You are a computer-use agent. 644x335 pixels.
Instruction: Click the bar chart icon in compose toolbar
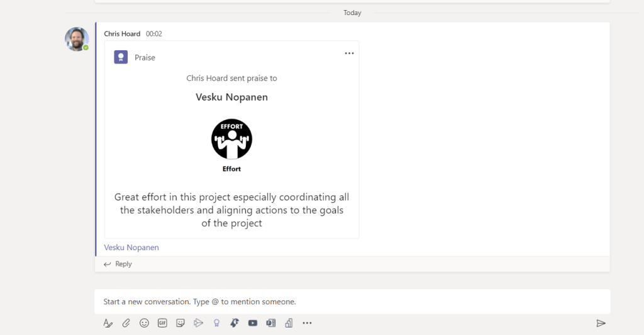point(289,323)
